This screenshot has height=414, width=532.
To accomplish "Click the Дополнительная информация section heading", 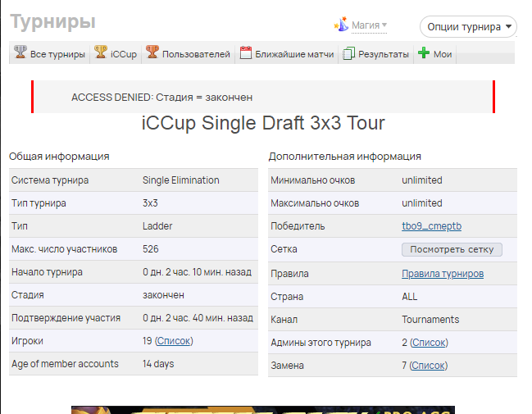I will (x=345, y=157).
